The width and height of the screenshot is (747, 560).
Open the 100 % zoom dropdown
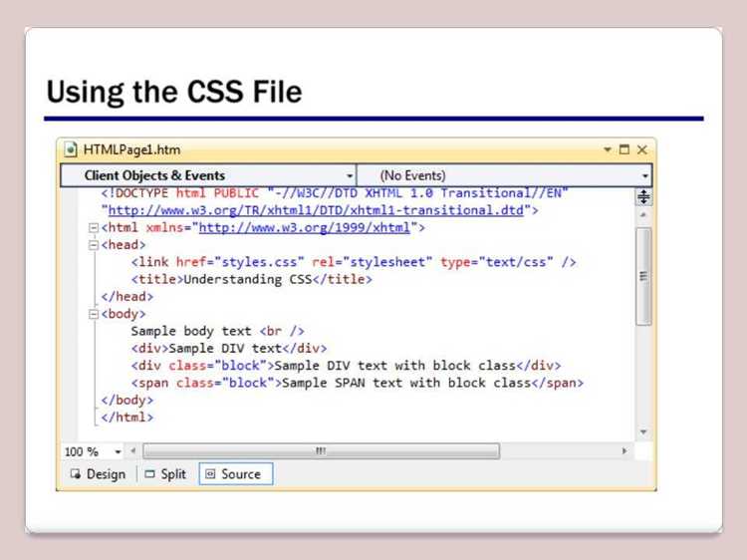[118, 451]
